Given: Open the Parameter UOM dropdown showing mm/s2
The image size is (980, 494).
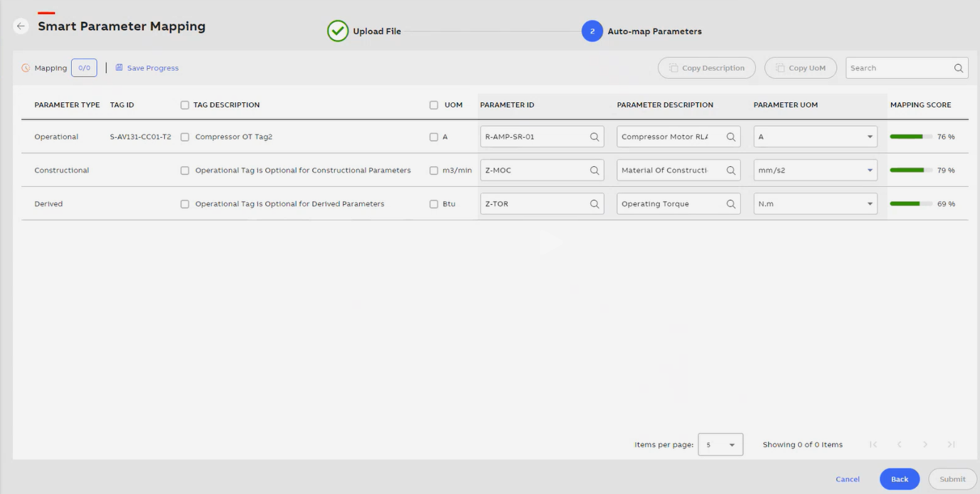Looking at the screenshot, I should (815, 171).
